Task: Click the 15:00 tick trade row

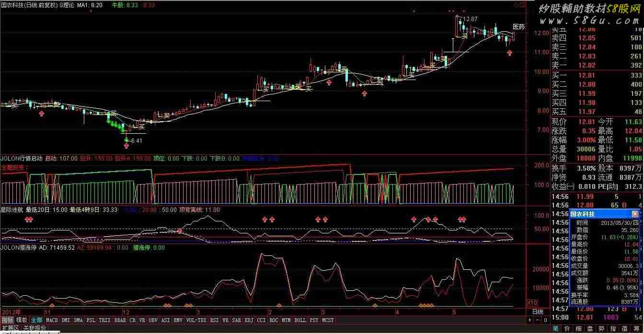Action: point(597,317)
